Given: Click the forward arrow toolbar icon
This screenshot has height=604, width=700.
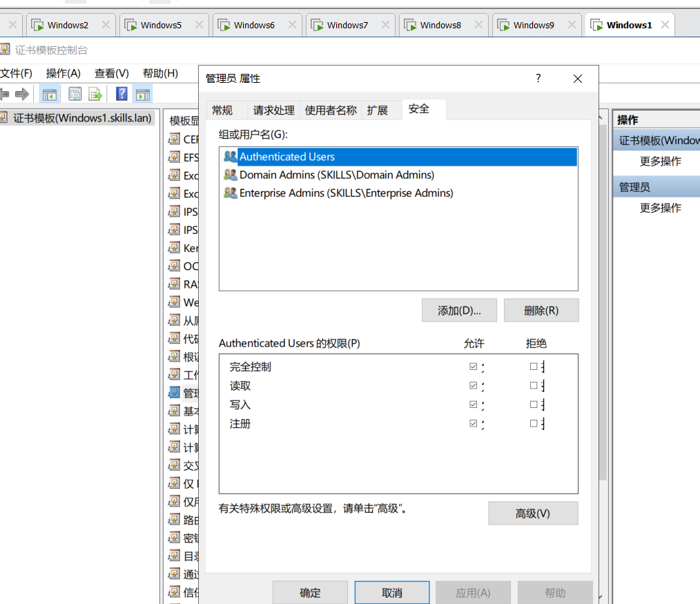Looking at the screenshot, I should pos(22,95).
